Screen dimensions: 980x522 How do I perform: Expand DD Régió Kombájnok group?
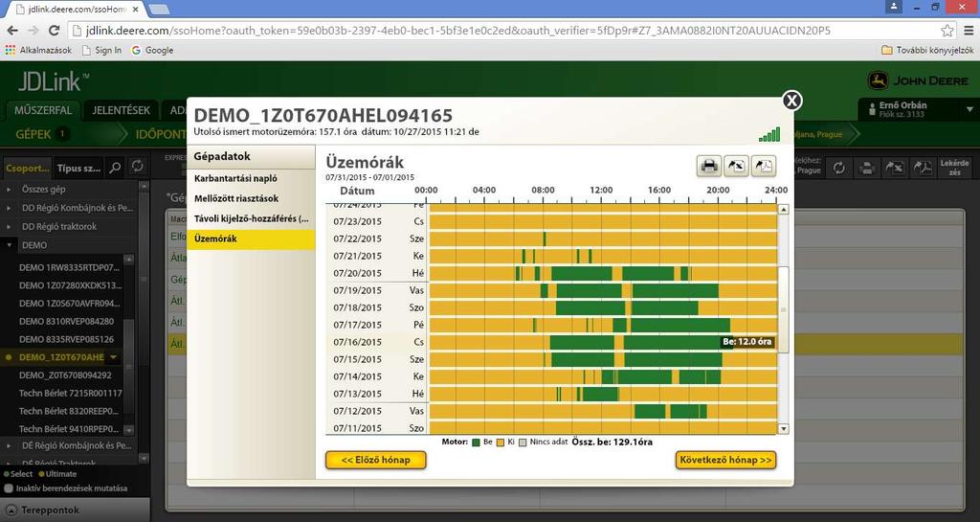(9, 208)
